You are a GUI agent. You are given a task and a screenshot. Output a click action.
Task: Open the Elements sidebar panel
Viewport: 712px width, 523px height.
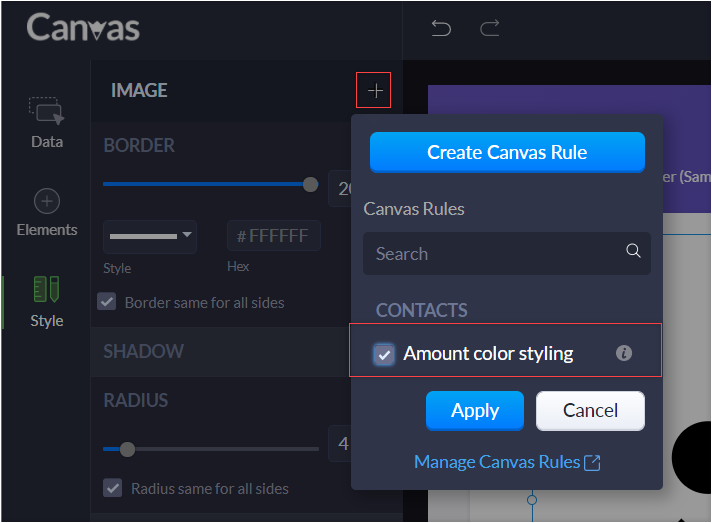point(47,212)
